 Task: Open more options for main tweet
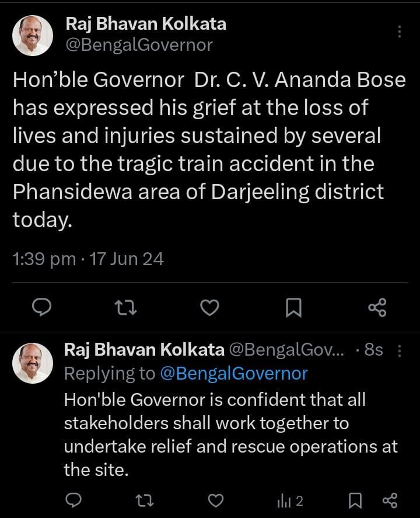pyautogui.click(x=400, y=32)
